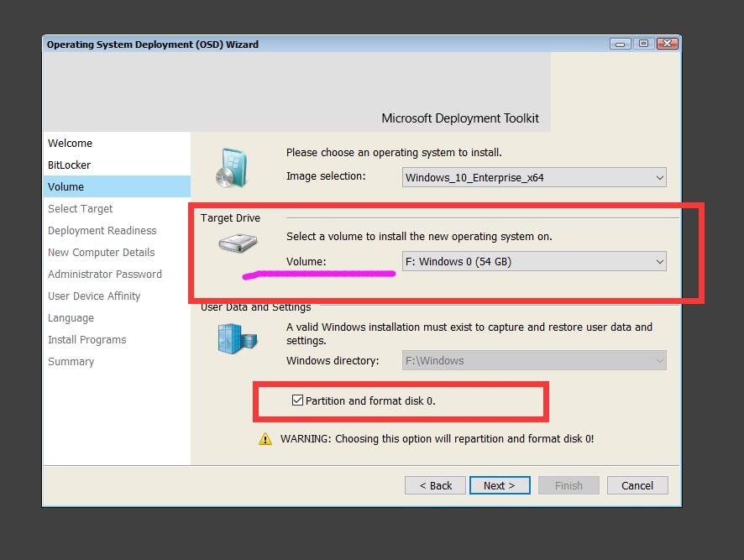Select the Select Target step
Image resolution: width=744 pixels, height=560 pixels.
tap(117, 208)
